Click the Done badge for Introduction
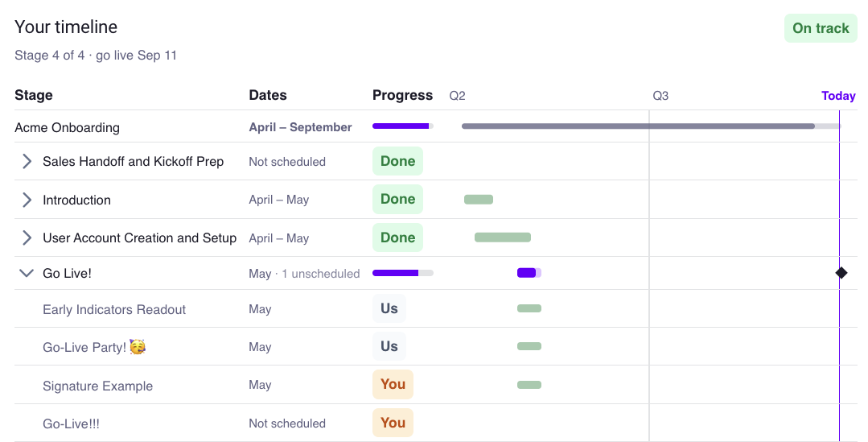 (397, 200)
